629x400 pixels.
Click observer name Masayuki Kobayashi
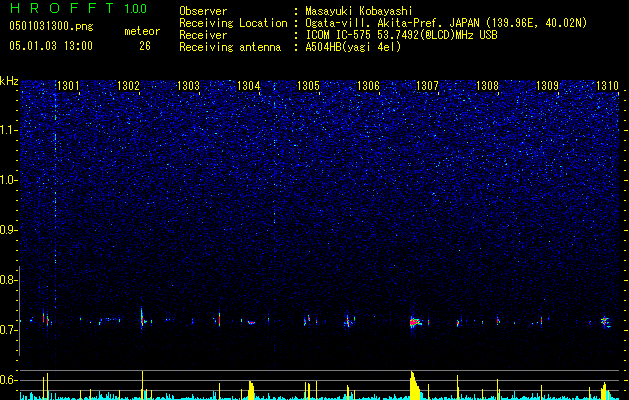pos(359,12)
